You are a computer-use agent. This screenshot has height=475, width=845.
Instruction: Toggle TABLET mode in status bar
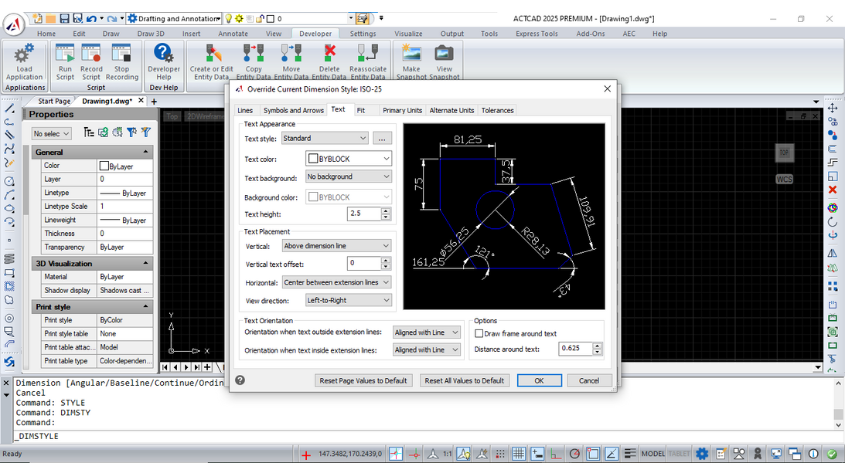[x=678, y=454]
